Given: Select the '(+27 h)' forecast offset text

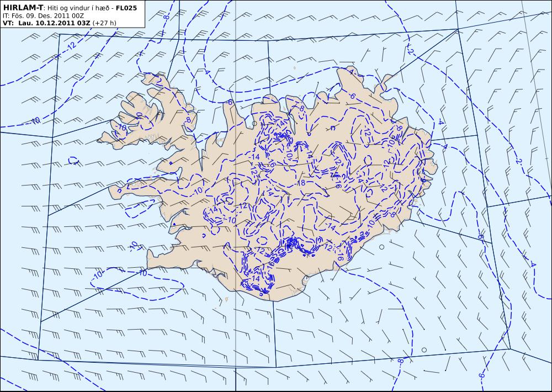Looking at the screenshot, I should click(x=104, y=23).
